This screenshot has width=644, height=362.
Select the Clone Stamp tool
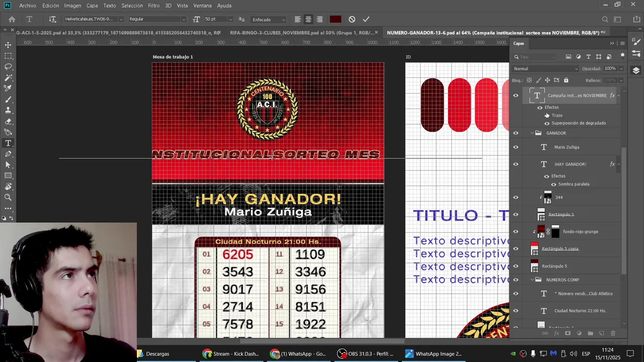8,110
